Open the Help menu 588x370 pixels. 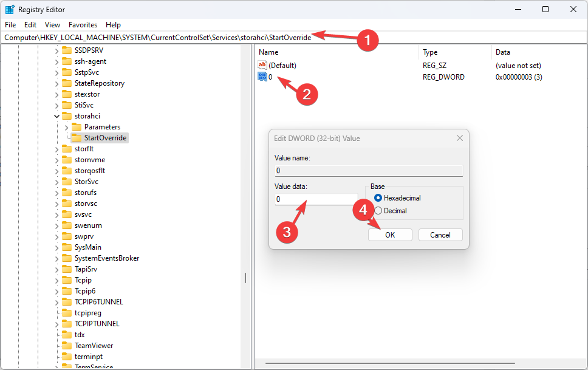click(x=113, y=25)
